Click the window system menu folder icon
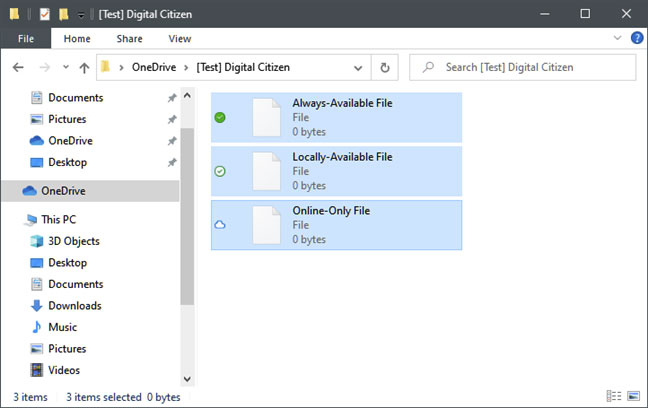Image resolution: width=648 pixels, height=408 pixels. pos(14,14)
